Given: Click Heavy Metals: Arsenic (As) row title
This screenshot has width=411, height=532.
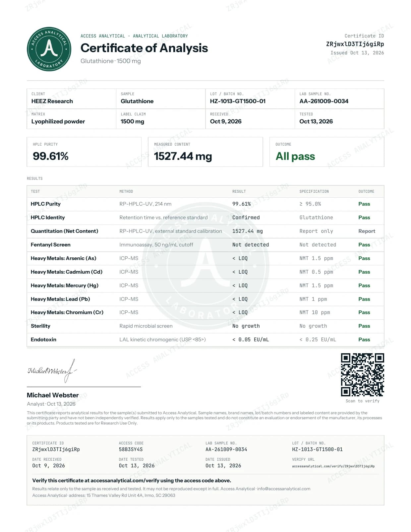Looking at the screenshot, I should (x=63, y=258).
